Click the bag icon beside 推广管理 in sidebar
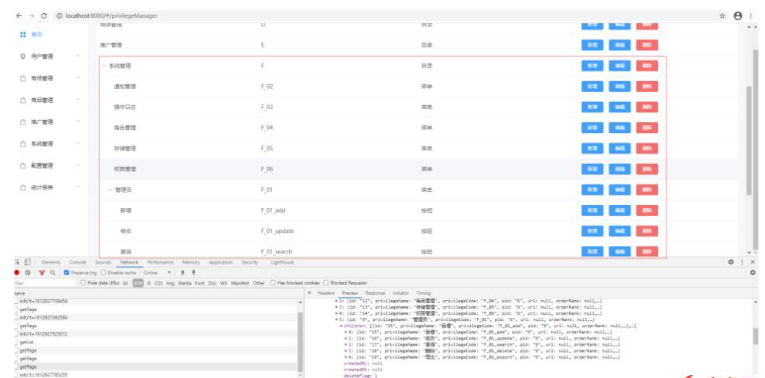The image size is (765, 378). pyautogui.click(x=23, y=122)
